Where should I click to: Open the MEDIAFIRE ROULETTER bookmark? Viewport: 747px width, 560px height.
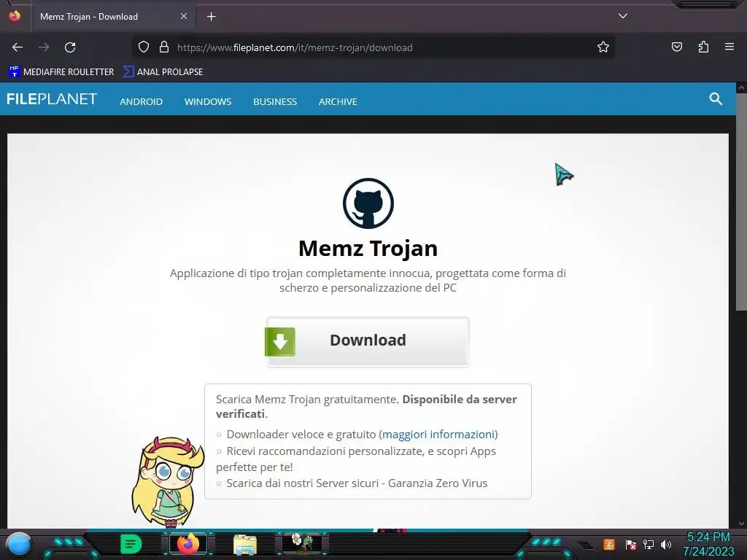pyautogui.click(x=61, y=72)
